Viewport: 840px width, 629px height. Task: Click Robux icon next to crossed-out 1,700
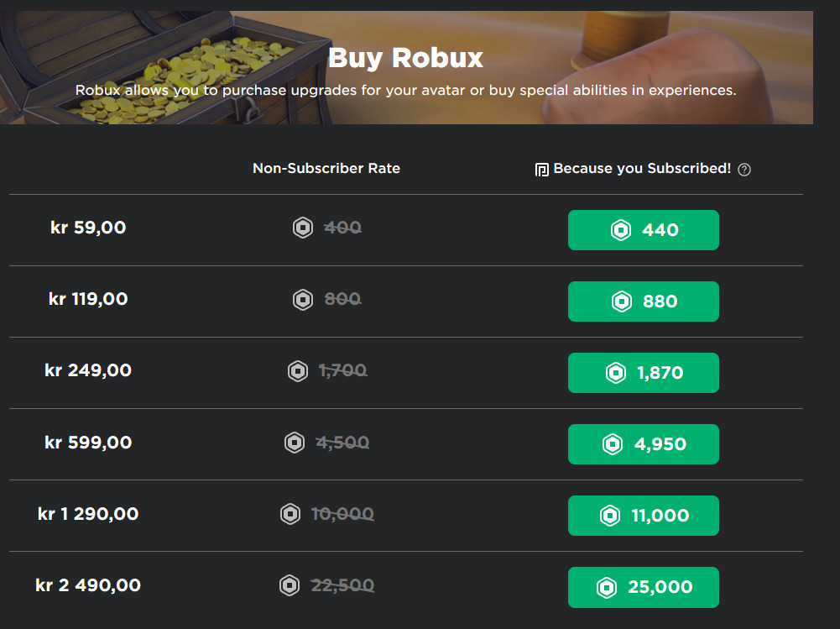click(x=298, y=370)
